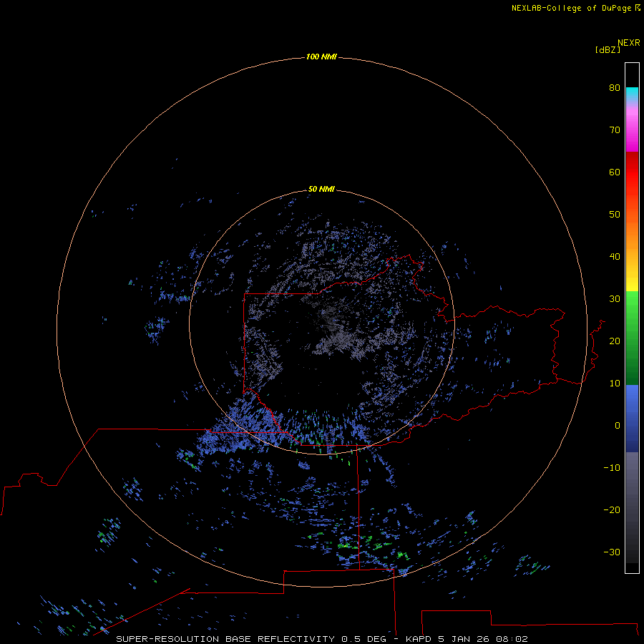Click the -20 value on the dBZ scale

point(612,509)
